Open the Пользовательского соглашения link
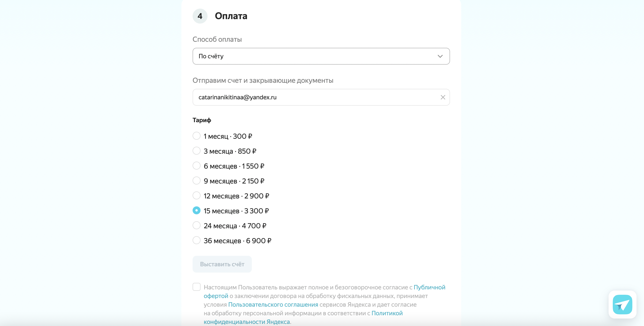 [273, 305]
